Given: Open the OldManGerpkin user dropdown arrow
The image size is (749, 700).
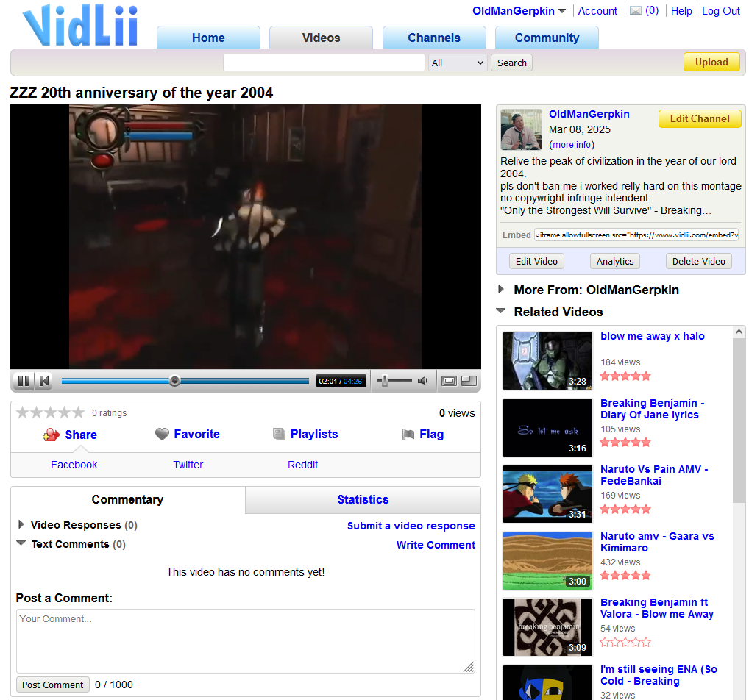Looking at the screenshot, I should pyautogui.click(x=562, y=11).
